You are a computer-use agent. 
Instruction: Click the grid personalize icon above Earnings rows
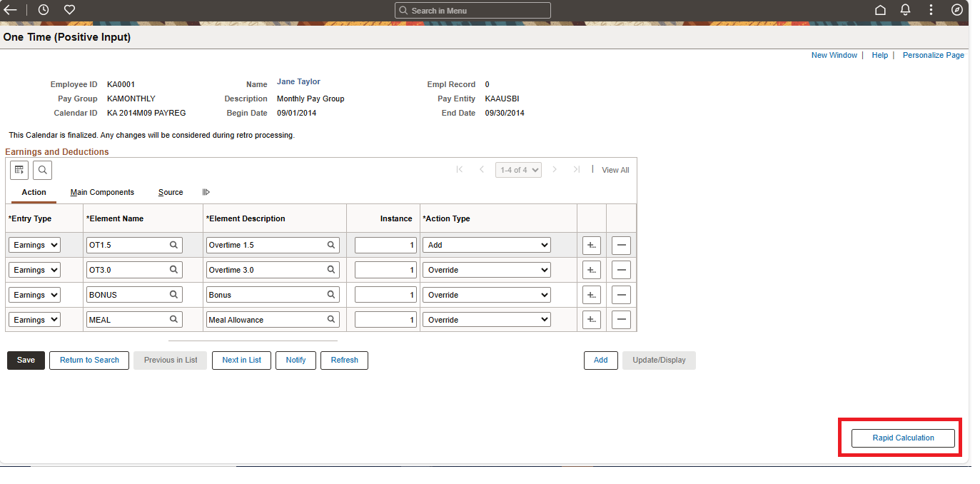coord(19,170)
